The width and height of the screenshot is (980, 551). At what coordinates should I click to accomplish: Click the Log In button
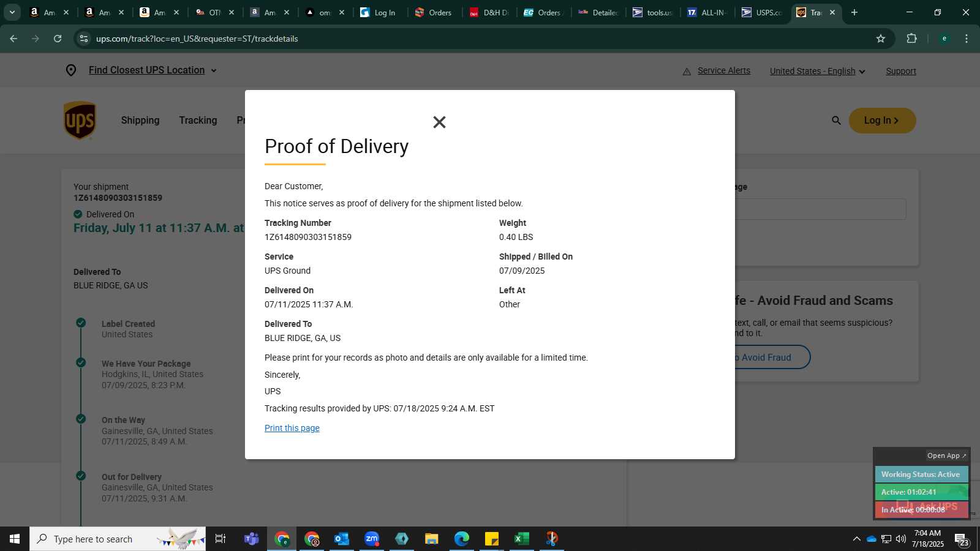click(x=882, y=121)
